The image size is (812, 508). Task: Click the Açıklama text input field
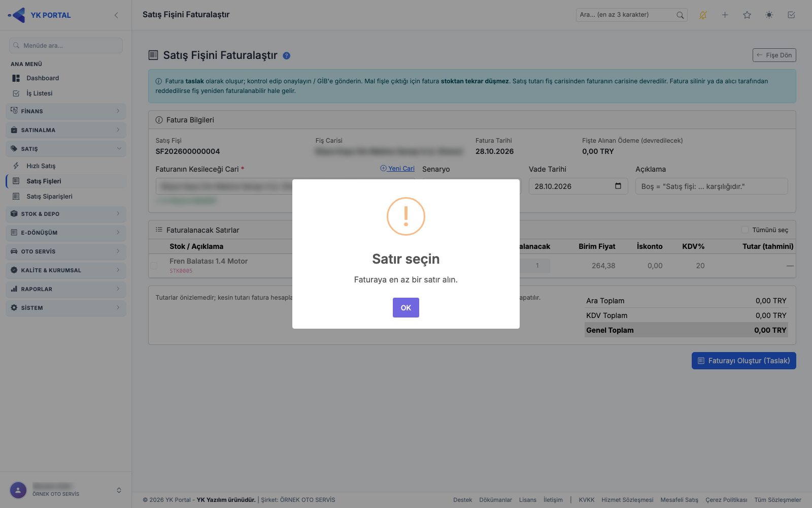click(x=712, y=186)
